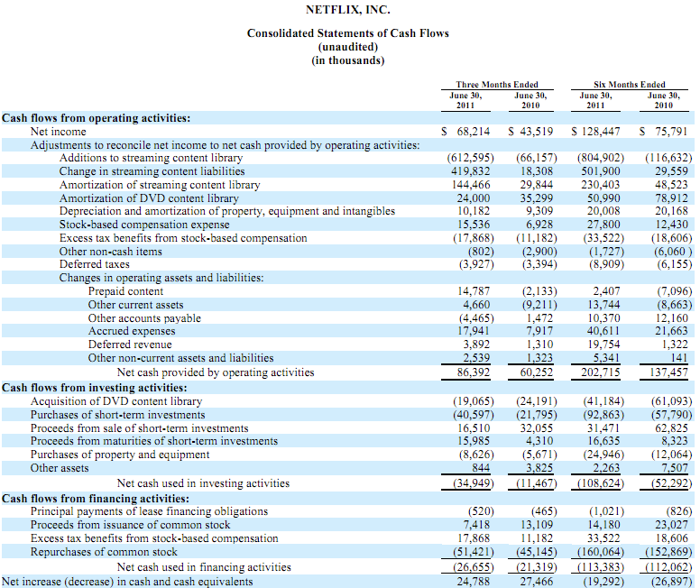Click 'Proceeds from issuance of common stock' label
700x588 pixels.
click(x=131, y=525)
